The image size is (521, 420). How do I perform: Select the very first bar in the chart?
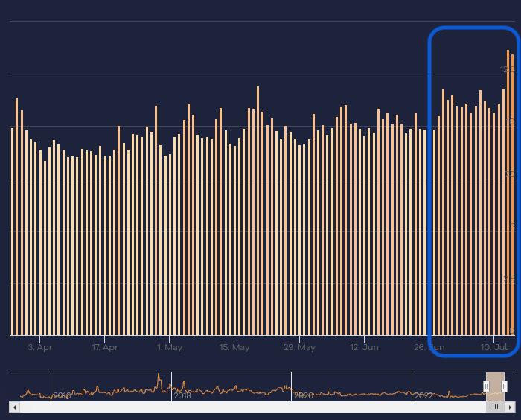(13, 232)
